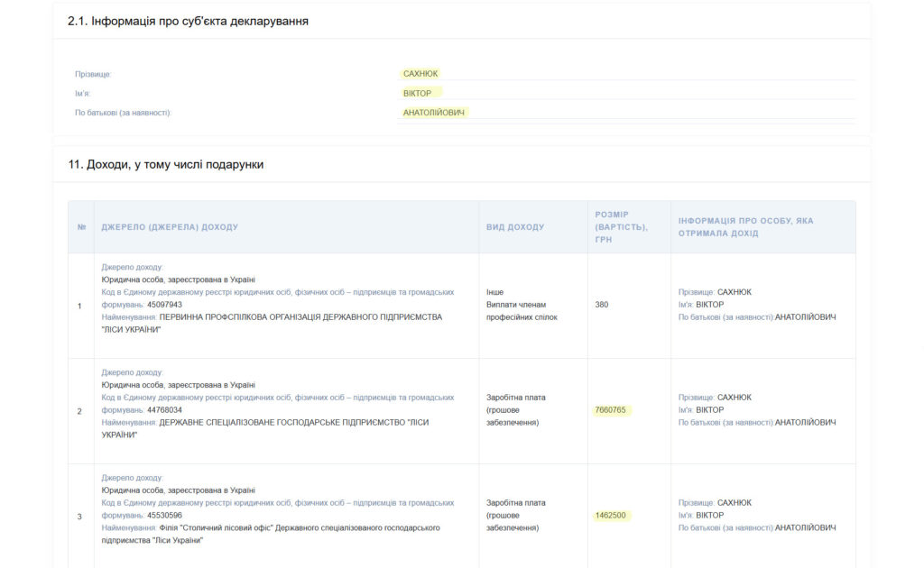Viewport: 924px width, 568px height.
Task: Click section heading 2.1 Інформація про суб'єкта декларування
Action: click(188, 22)
